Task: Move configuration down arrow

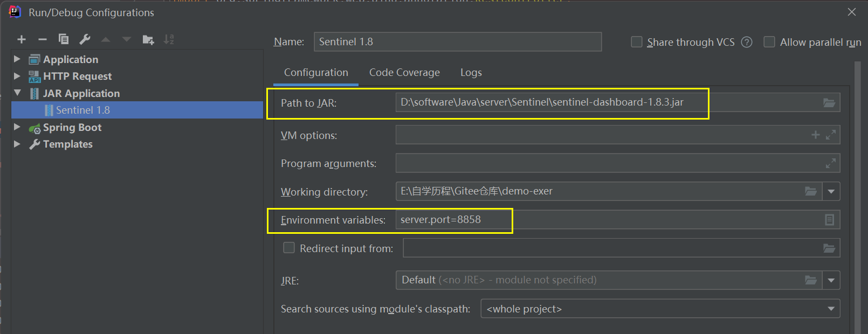Action: [x=127, y=39]
